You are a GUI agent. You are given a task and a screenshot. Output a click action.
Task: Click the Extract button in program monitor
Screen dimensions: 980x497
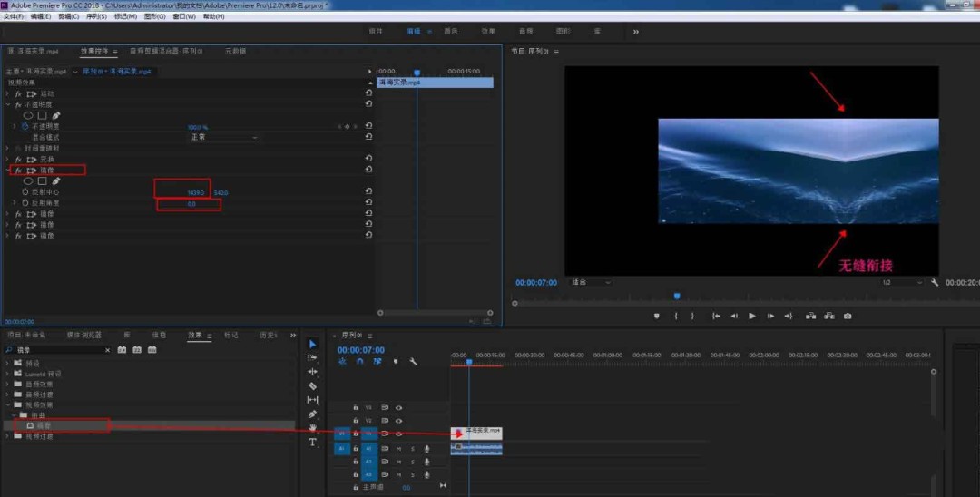828,316
